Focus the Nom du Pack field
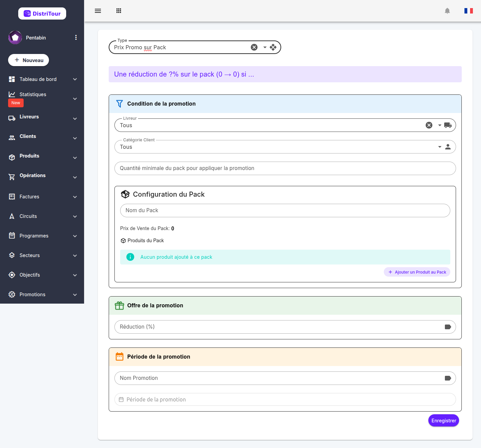This screenshot has width=481, height=448. (285, 211)
